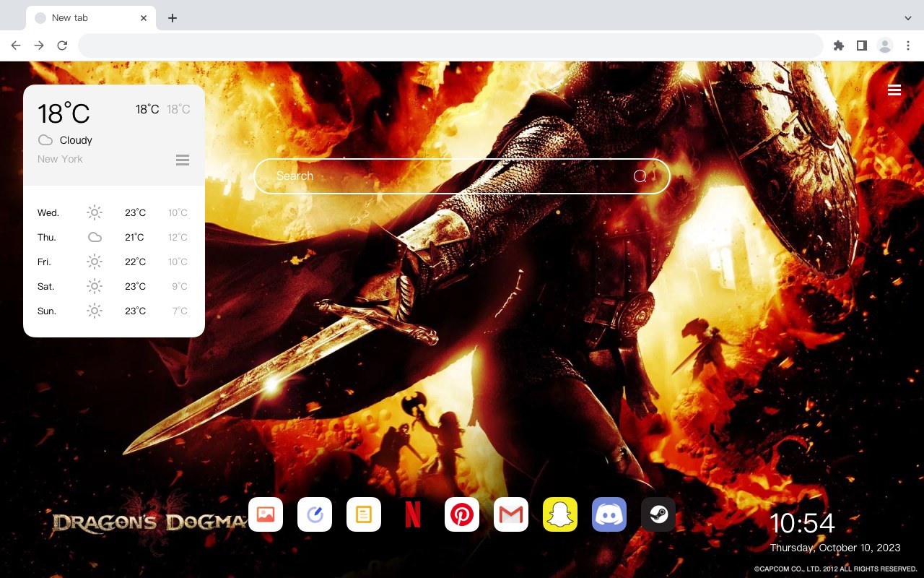Click the sun icon for Wed.

(95, 212)
